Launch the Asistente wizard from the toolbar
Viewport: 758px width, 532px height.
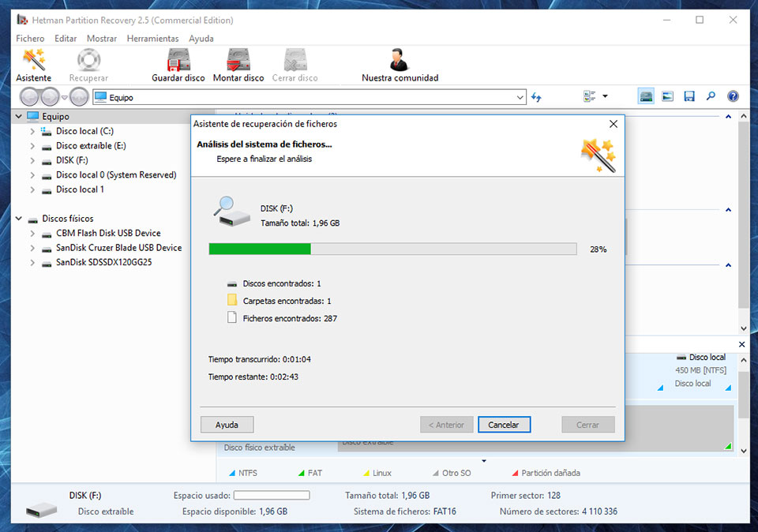pos(34,65)
